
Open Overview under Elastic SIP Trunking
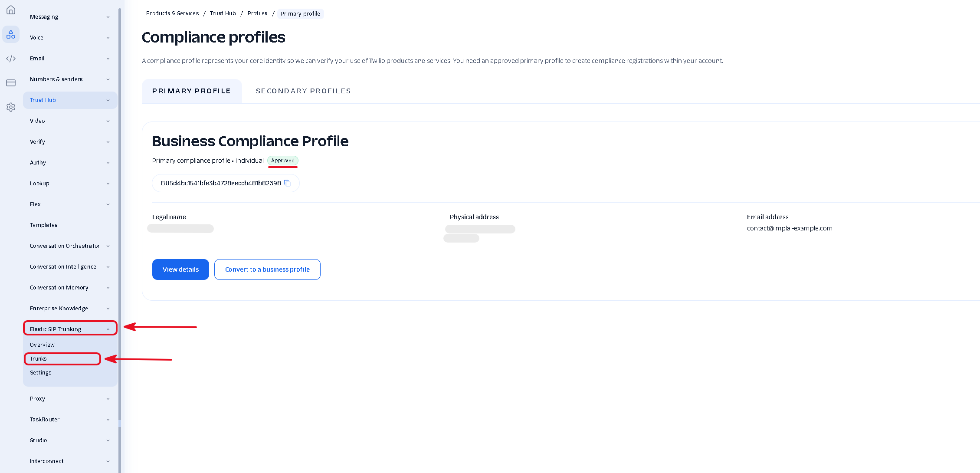43,345
